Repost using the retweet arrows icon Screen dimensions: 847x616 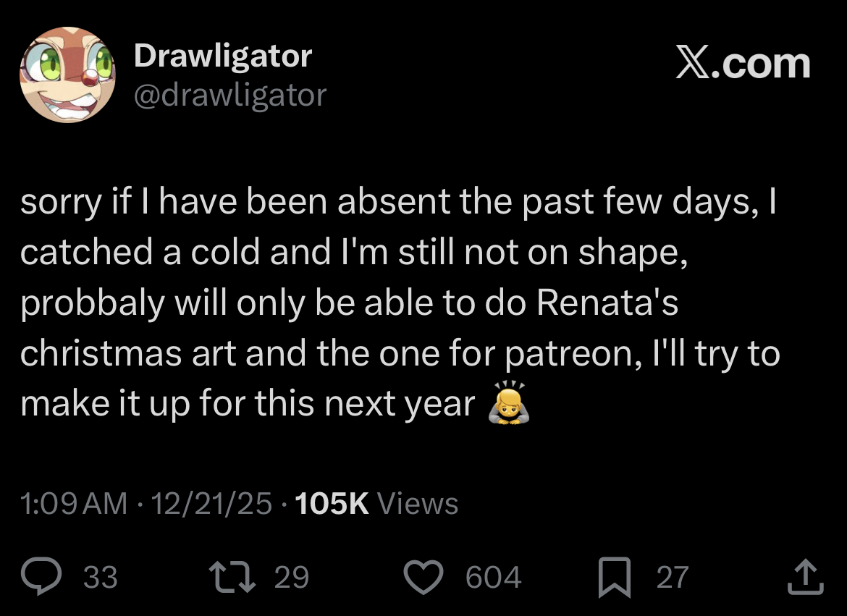pos(228,577)
